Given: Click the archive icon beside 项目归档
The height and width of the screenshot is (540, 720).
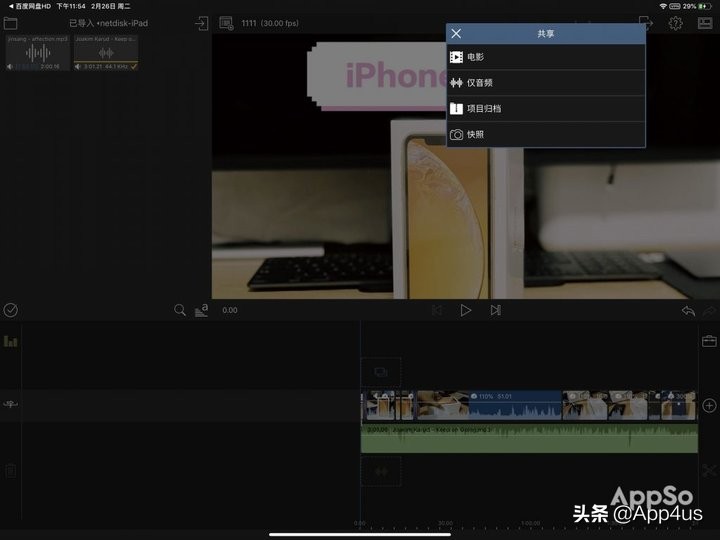Looking at the screenshot, I should 456,108.
